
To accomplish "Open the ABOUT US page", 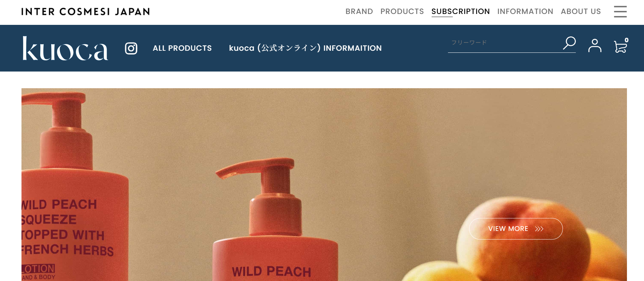I will point(581,12).
